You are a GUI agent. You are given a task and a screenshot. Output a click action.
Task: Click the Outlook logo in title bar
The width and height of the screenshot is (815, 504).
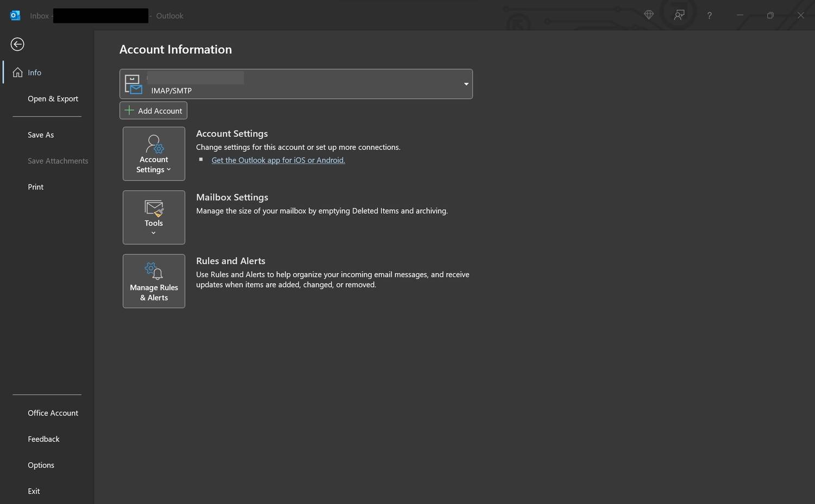15,15
